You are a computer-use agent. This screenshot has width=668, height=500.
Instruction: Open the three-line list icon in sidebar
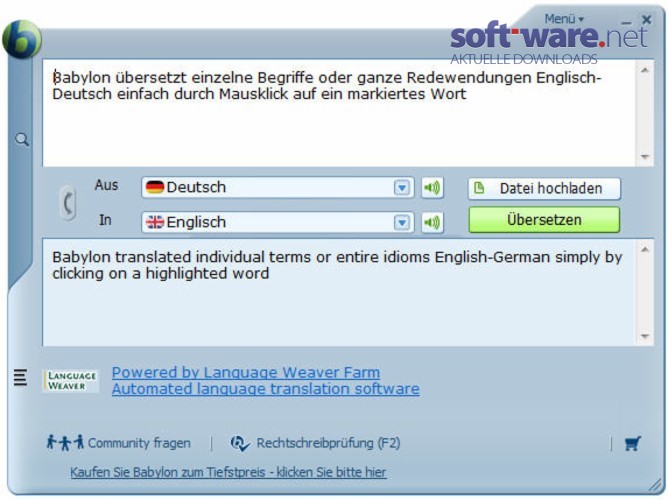(20, 377)
